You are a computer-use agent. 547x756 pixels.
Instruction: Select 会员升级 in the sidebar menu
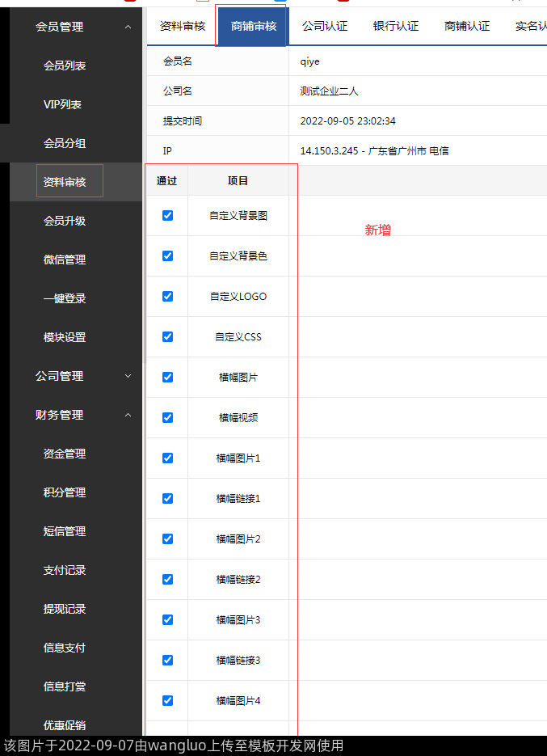tap(65, 221)
